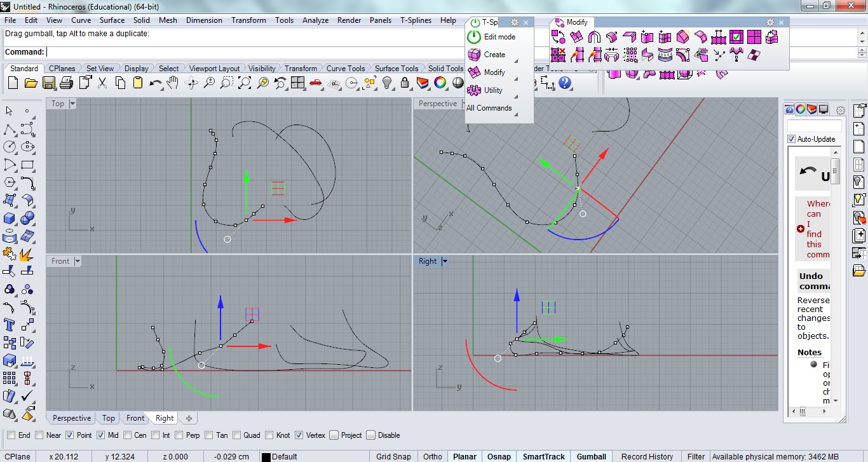Toggle SmartTrack in status bar
Viewport: 868px width, 462px height.
(544, 456)
